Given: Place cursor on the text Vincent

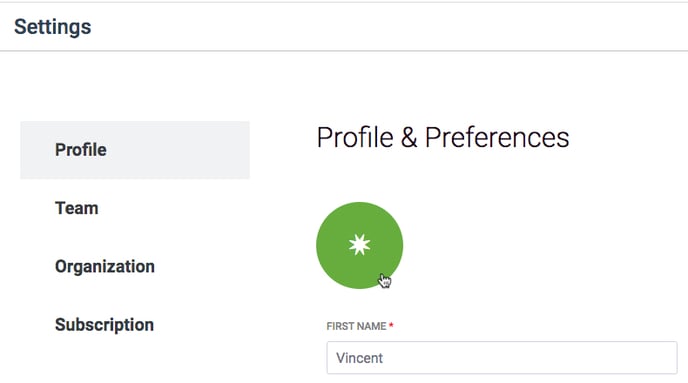Looking at the screenshot, I should [359, 358].
